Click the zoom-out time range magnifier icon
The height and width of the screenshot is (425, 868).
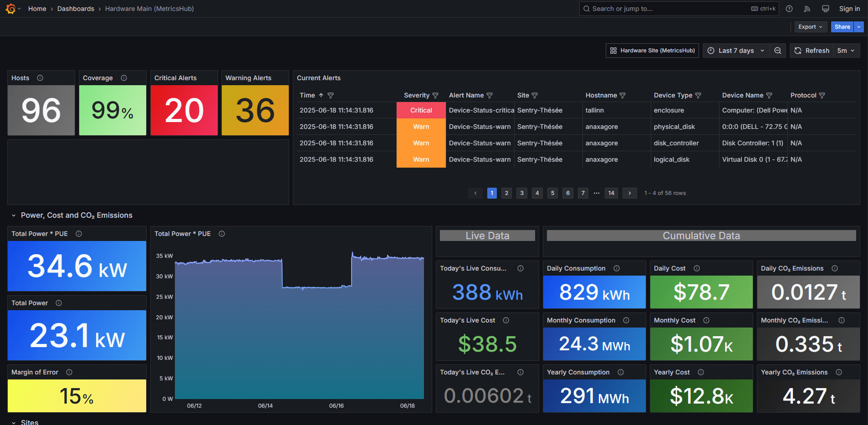(778, 51)
